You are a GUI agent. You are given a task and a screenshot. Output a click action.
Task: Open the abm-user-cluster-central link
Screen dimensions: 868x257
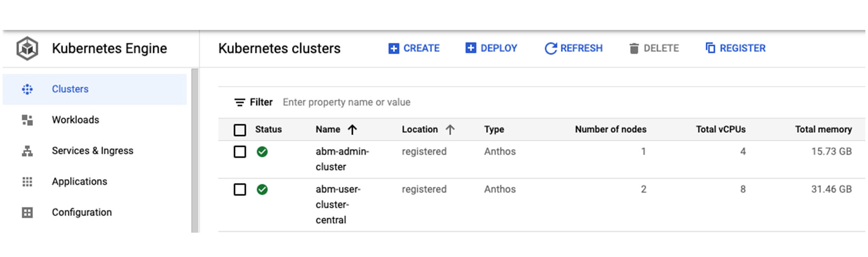point(338,204)
